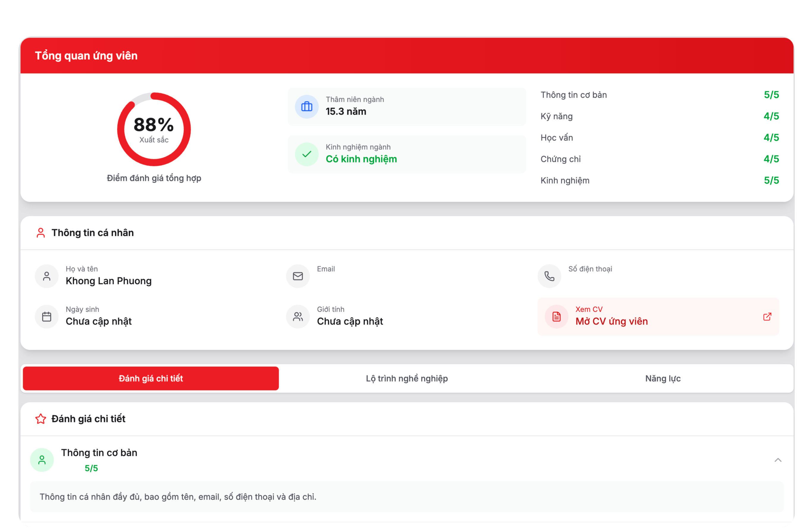Viewport: 812px width, 528px height.
Task: Collapse the Thông tin cơ bản section chevron
Action: point(778,460)
